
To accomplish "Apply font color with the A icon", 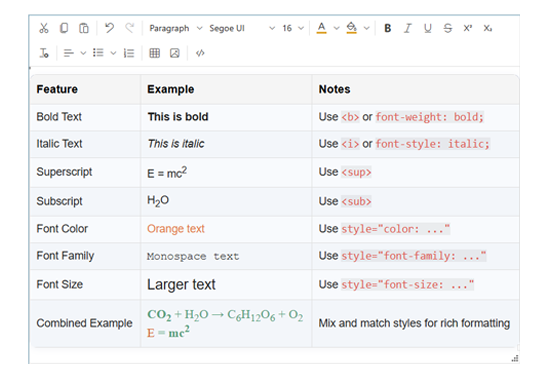I will (321, 28).
